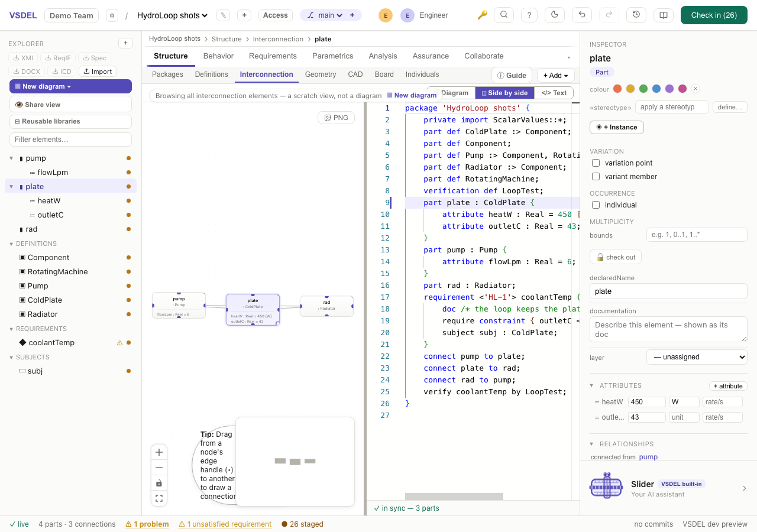Click the coolantTemp warning triangle icon

120,343
